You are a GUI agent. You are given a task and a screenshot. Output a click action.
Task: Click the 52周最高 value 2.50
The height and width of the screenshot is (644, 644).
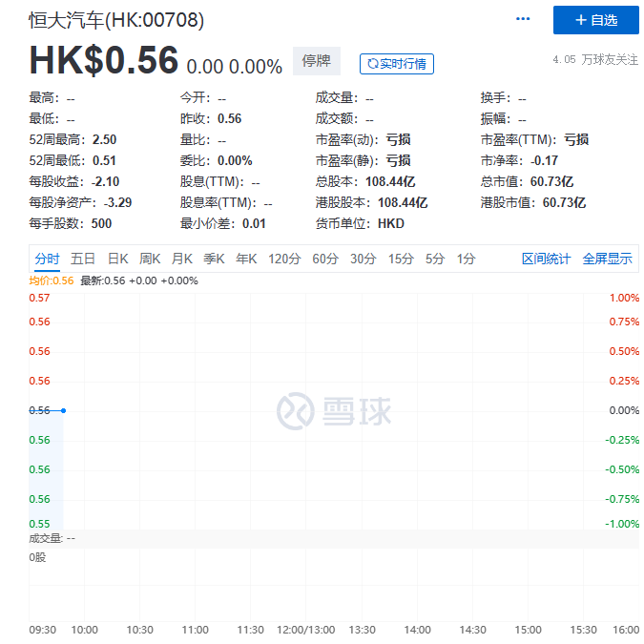point(104,139)
